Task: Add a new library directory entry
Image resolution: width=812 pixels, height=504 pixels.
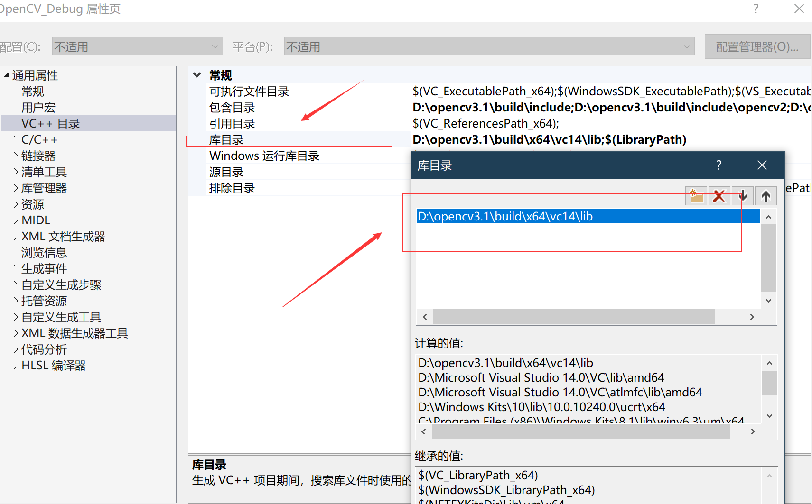Action: coord(696,195)
